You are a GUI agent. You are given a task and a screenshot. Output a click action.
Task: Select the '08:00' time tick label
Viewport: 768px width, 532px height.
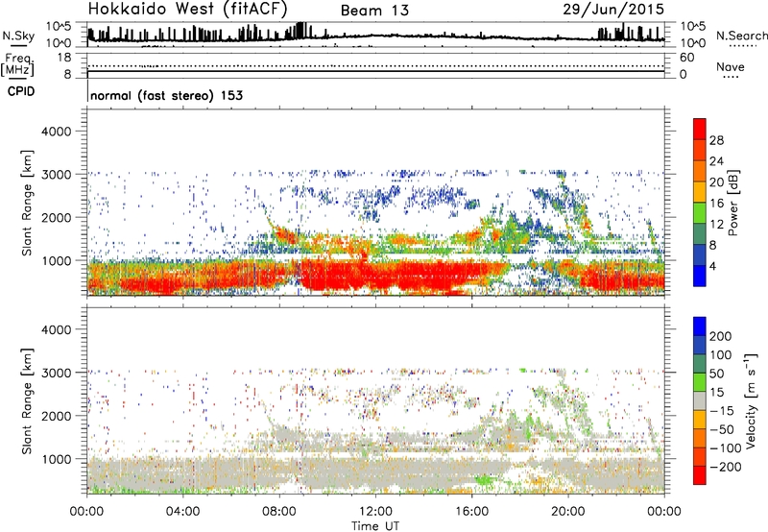279,512
